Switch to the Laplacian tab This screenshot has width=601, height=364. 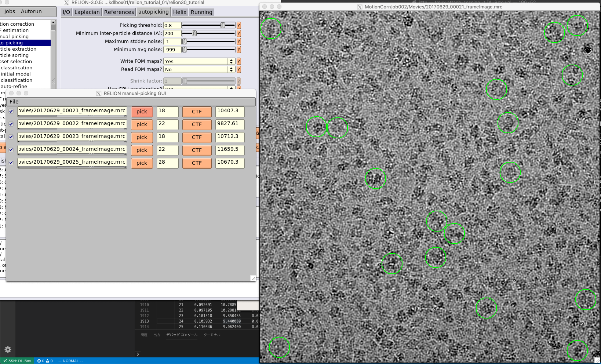pos(87,12)
